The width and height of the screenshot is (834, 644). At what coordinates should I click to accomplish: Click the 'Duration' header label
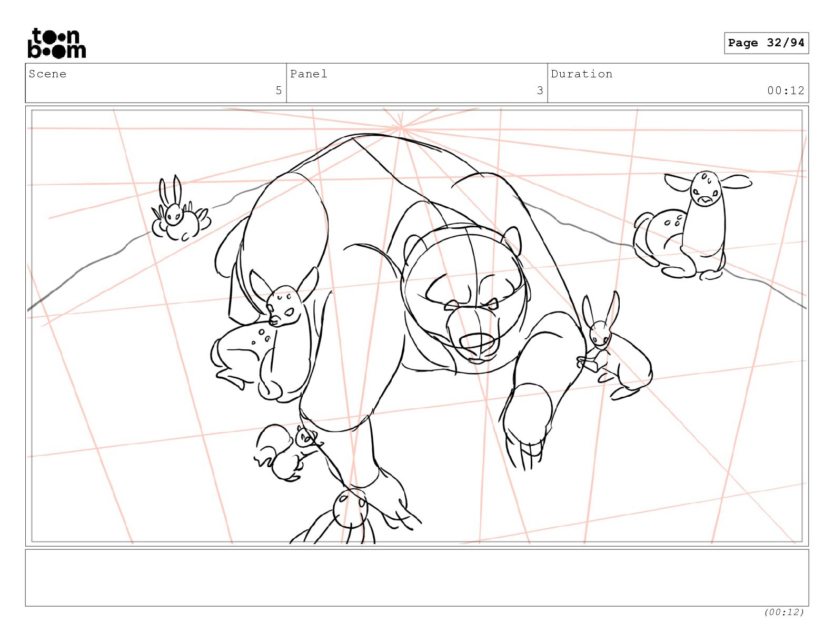pos(582,74)
